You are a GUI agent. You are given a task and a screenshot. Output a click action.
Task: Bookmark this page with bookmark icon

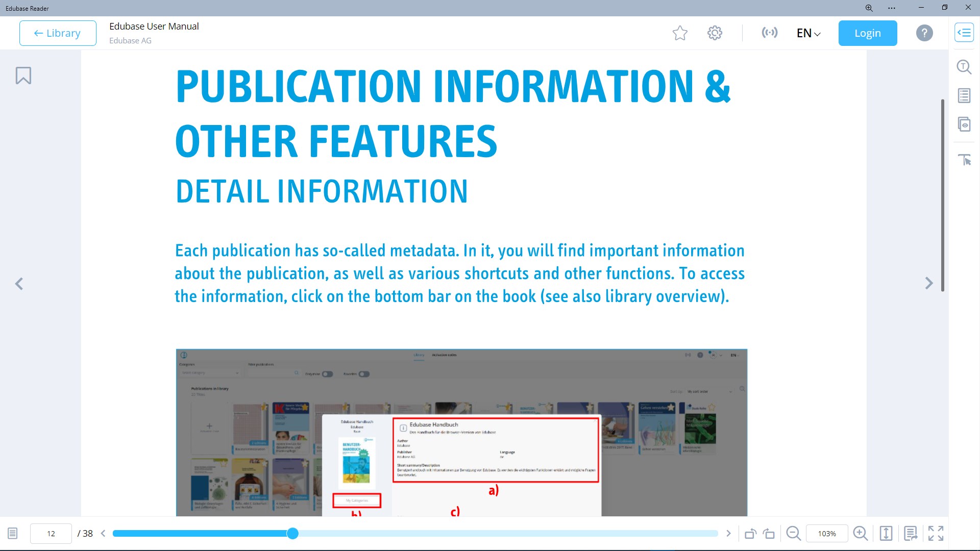pyautogui.click(x=23, y=76)
